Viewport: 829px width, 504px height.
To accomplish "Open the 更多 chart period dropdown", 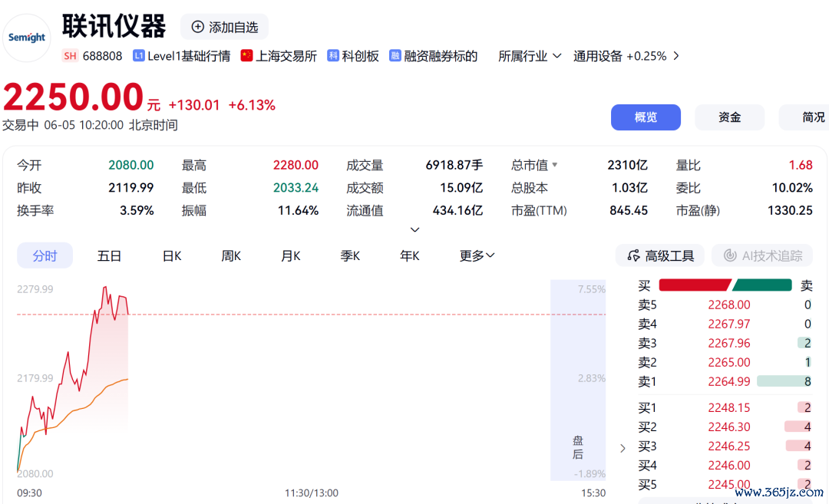I will click(x=477, y=255).
